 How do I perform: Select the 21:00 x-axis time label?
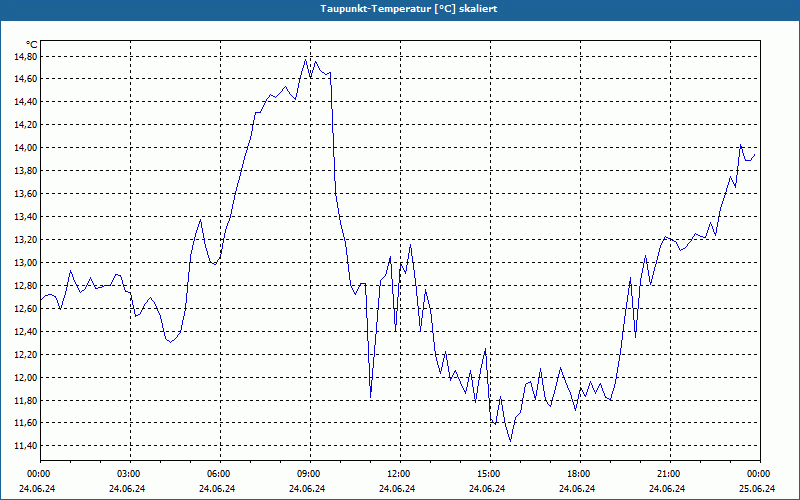668,474
